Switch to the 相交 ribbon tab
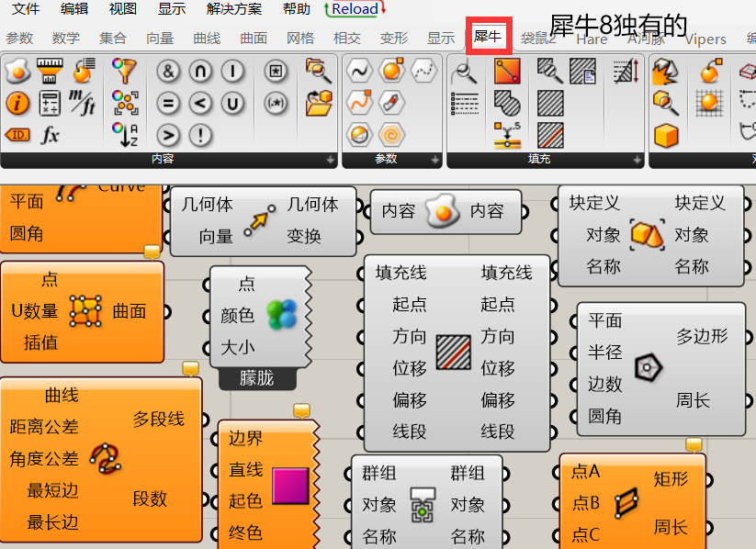 click(x=347, y=38)
